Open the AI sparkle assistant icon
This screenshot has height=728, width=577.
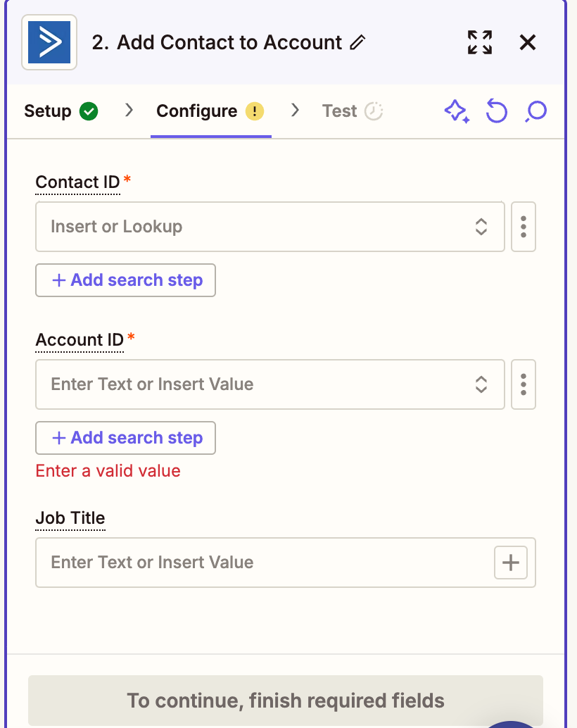[x=457, y=111]
